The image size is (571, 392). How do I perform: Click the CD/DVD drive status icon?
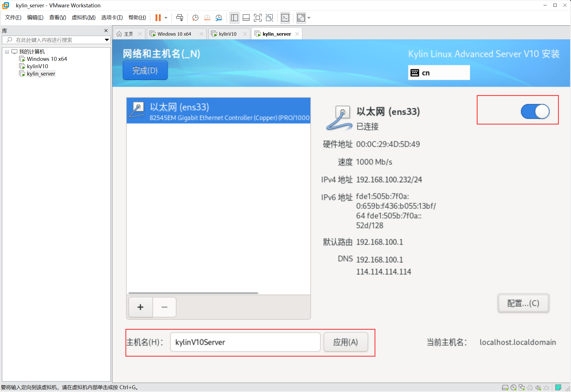click(514, 387)
